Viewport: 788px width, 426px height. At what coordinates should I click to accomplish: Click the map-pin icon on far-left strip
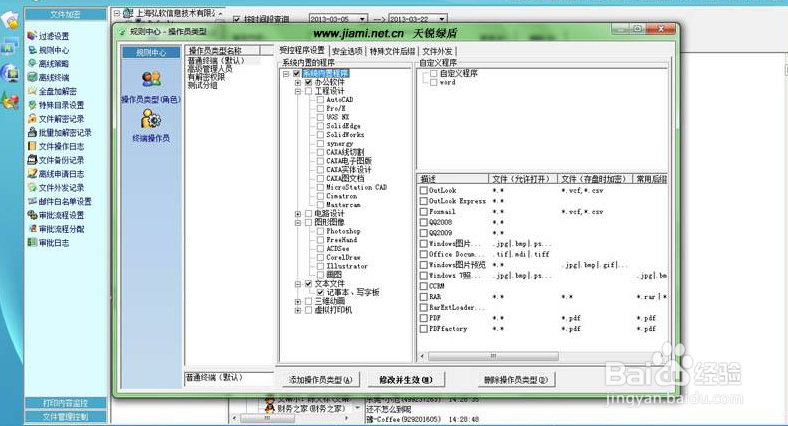click(10, 101)
